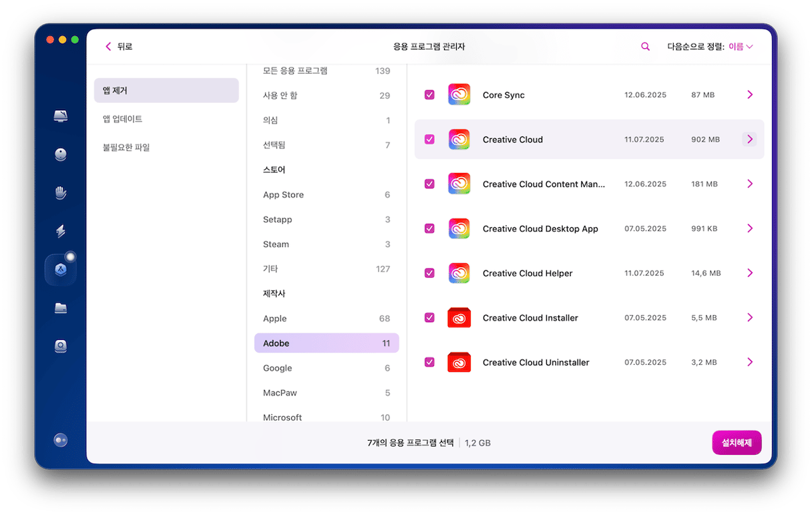This screenshot has height=515, width=812.
Task: Open the sort order dropdown 이름
Action: (741, 47)
